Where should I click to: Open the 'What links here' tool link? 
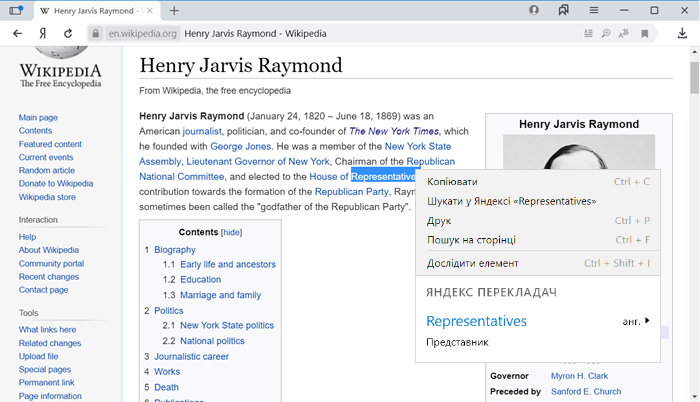tap(47, 330)
